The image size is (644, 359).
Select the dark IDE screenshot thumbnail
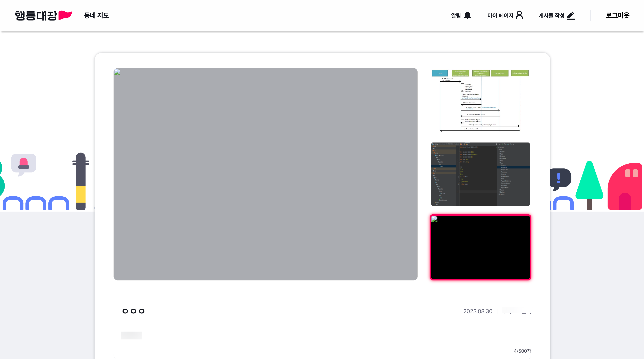point(480,174)
